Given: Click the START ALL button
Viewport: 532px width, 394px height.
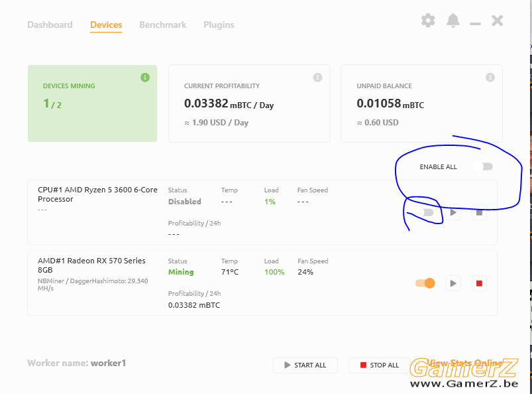Looking at the screenshot, I should tap(305, 365).
